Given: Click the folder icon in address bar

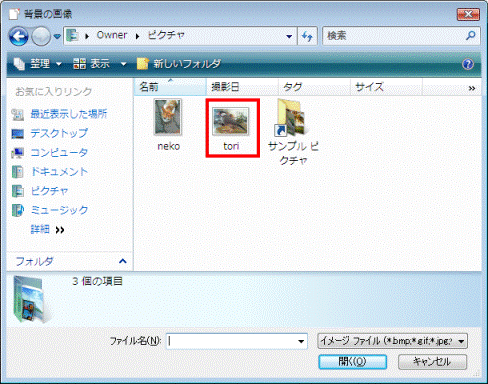Looking at the screenshot, I should (72, 35).
